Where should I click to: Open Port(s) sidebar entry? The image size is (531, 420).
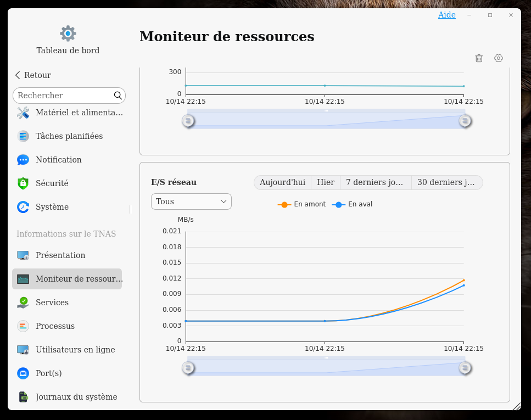[48, 373]
